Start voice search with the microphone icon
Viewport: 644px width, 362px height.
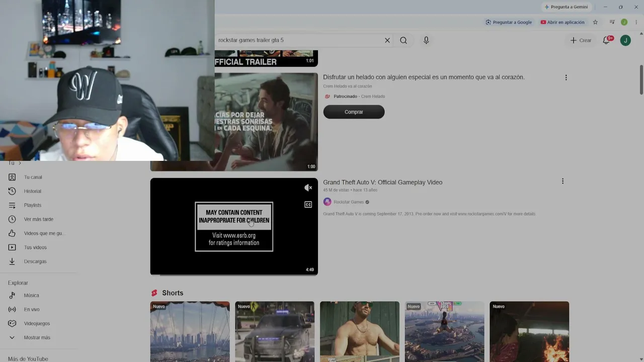[x=426, y=40]
